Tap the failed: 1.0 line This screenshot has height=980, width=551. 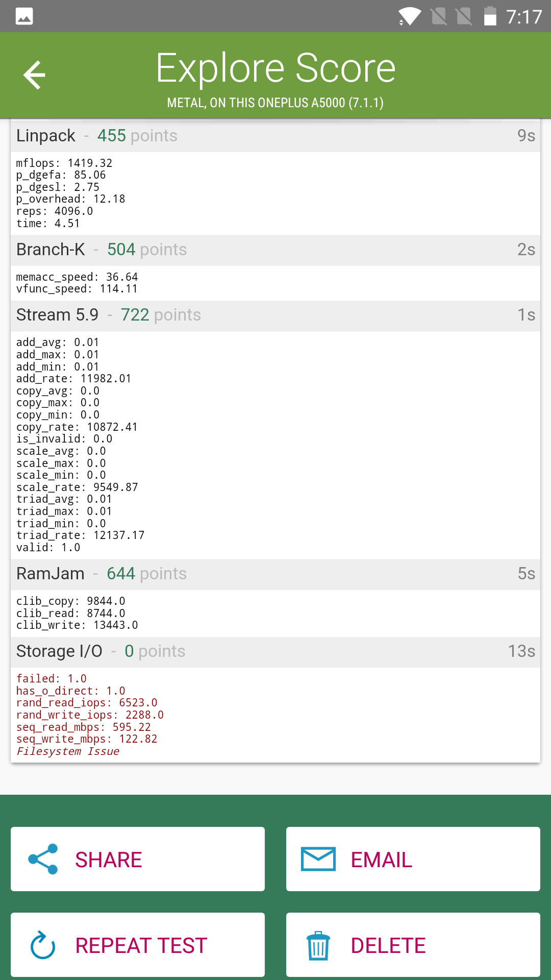click(x=52, y=679)
